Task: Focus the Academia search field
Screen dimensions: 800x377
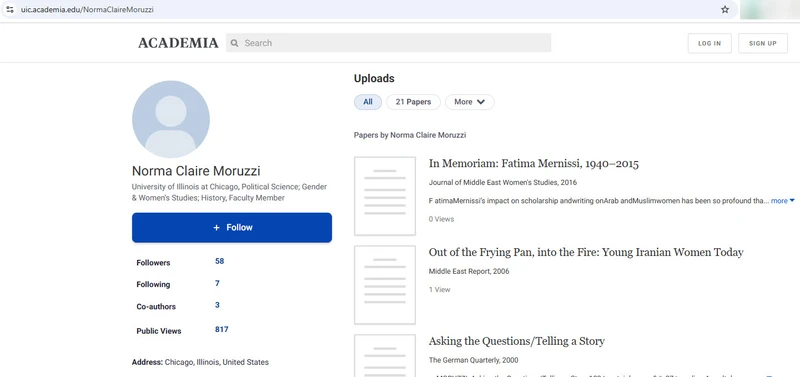Action: [x=388, y=43]
